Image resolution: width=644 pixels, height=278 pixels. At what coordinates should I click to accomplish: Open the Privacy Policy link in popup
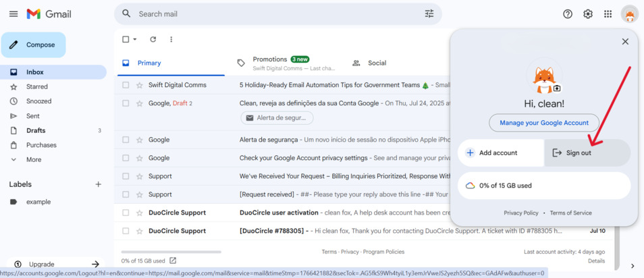[x=520, y=213]
